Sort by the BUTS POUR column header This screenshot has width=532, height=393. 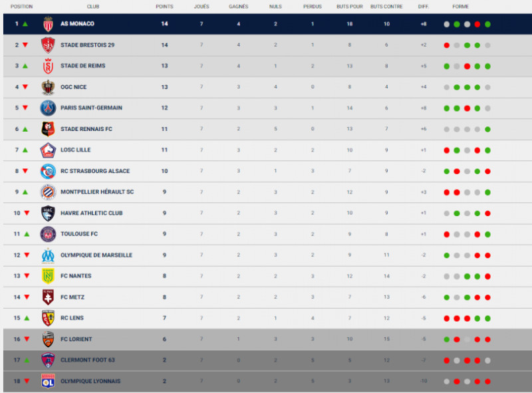coord(350,7)
